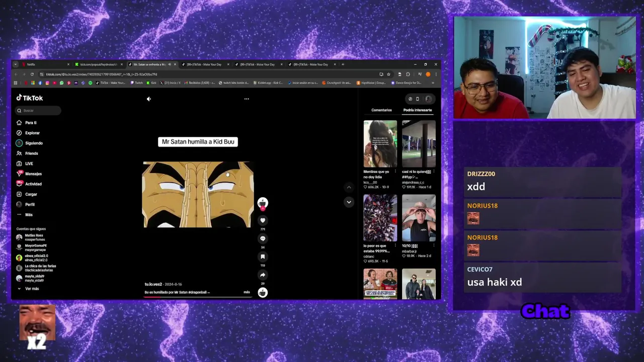Open a new browser tab with the plus button
The width and height of the screenshot is (644, 362).
coord(343,64)
